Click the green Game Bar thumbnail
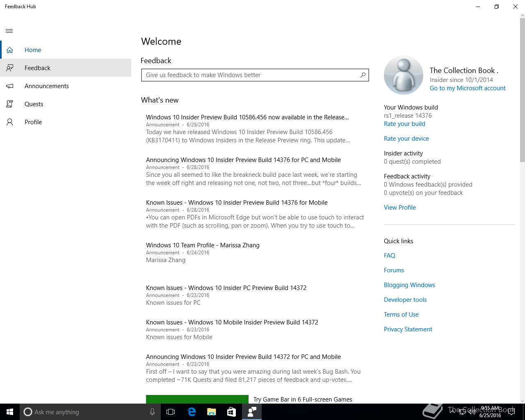This screenshot has height=420, width=525. (x=197, y=399)
